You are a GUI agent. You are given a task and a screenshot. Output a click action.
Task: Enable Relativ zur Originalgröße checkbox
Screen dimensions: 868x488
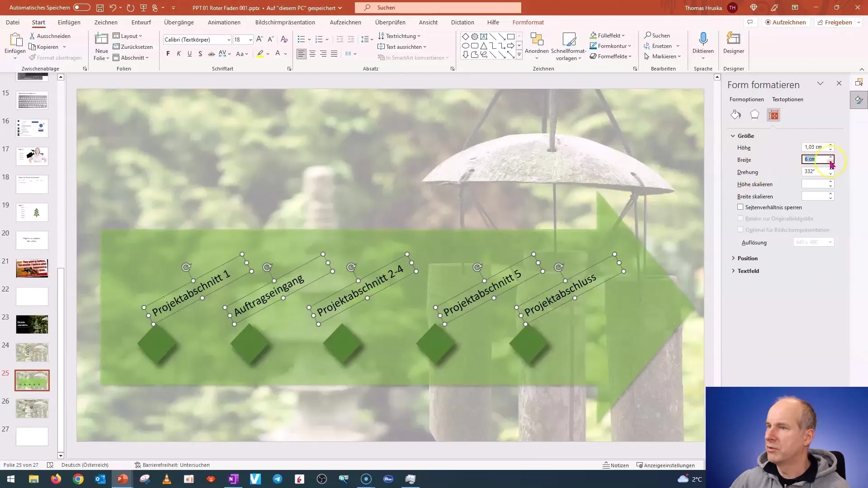[x=741, y=218]
